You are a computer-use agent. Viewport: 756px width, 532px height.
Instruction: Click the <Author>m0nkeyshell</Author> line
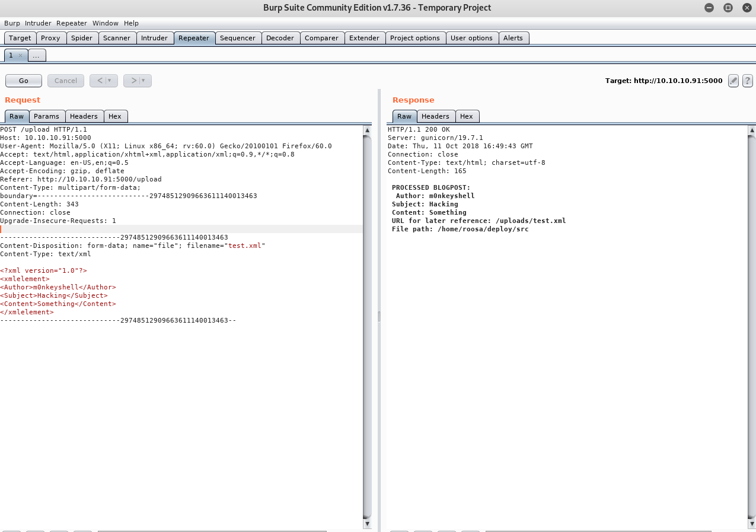(58, 287)
